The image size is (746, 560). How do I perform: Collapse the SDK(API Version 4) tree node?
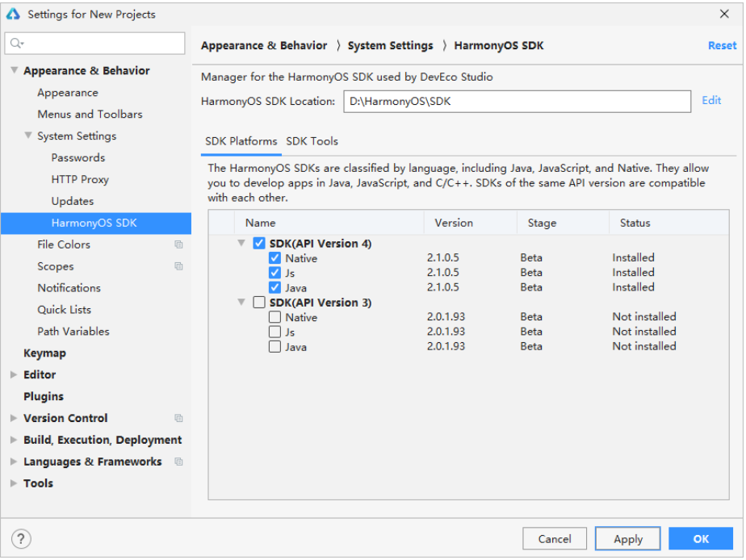241,243
